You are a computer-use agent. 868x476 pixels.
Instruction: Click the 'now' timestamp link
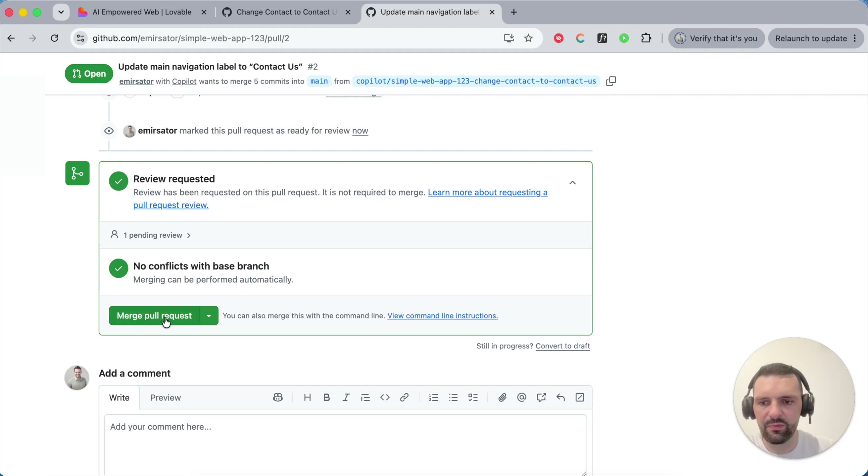click(x=360, y=131)
